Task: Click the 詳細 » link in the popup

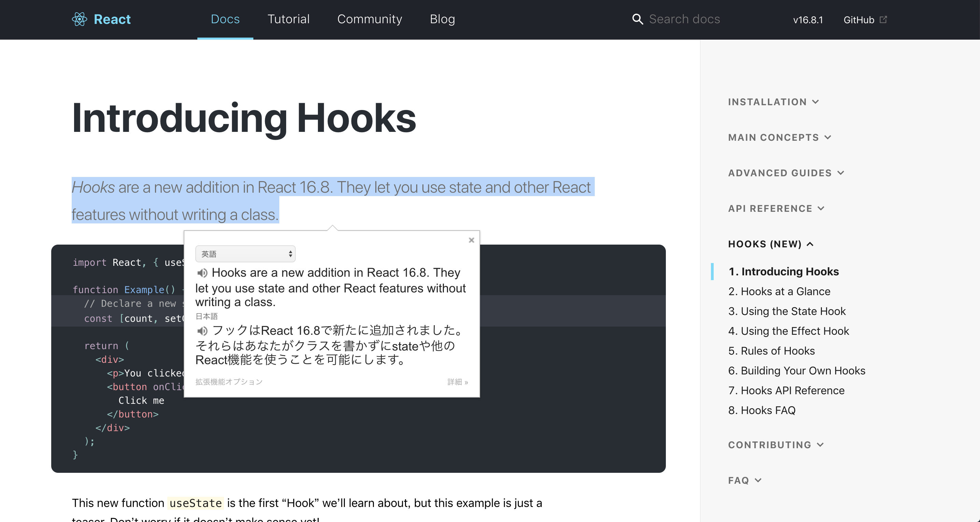Action: pyautogui.click(x=458, y=382)
